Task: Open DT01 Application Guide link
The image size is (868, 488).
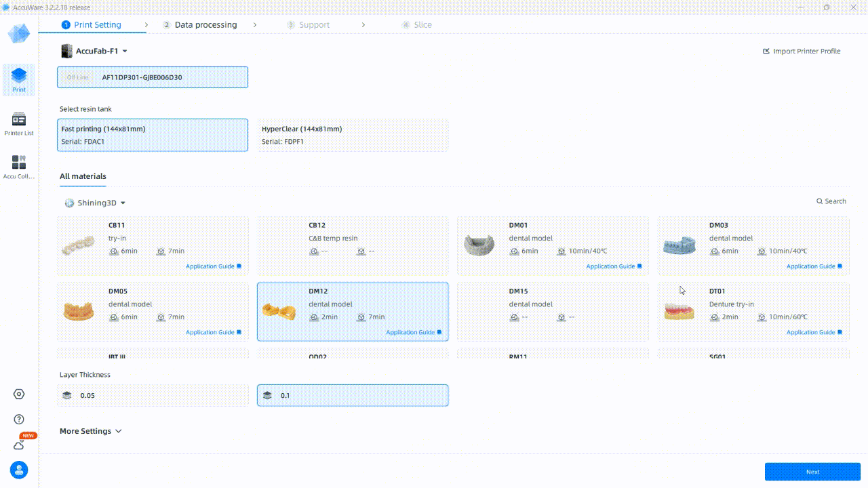Action: (814, 332)
